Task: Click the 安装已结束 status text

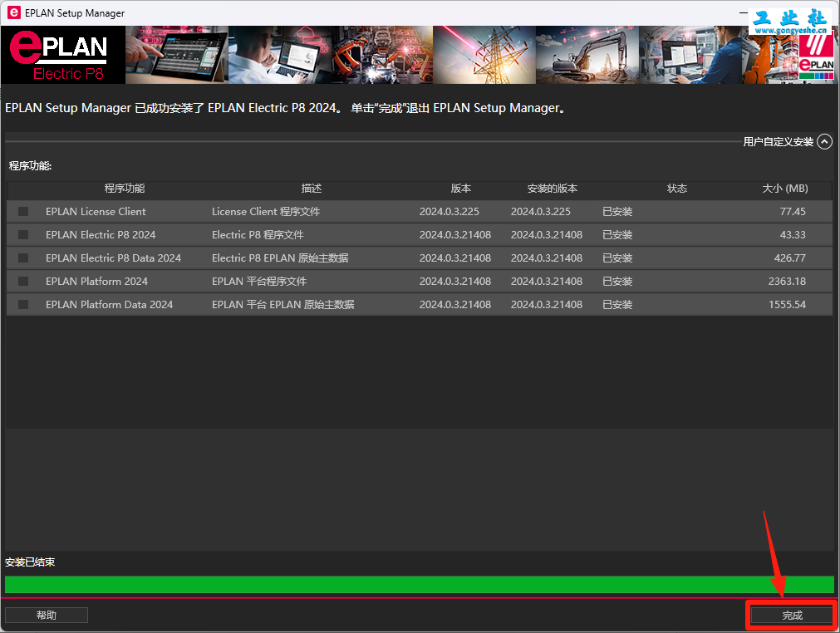Action: (x=30, y=562)
